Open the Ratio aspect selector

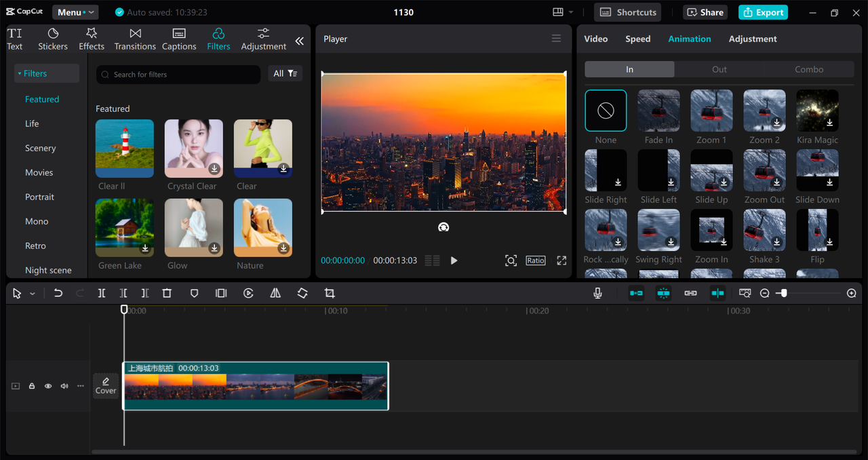(535, 261)
